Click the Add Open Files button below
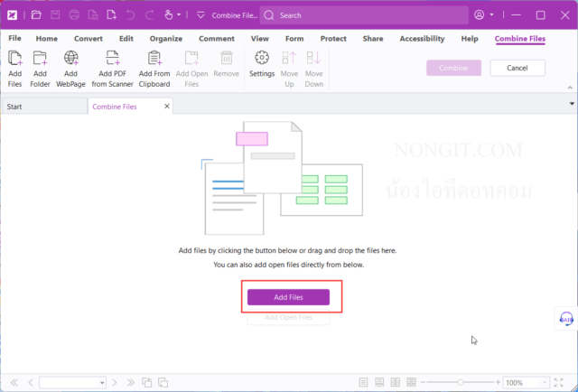 click(288, 318)
